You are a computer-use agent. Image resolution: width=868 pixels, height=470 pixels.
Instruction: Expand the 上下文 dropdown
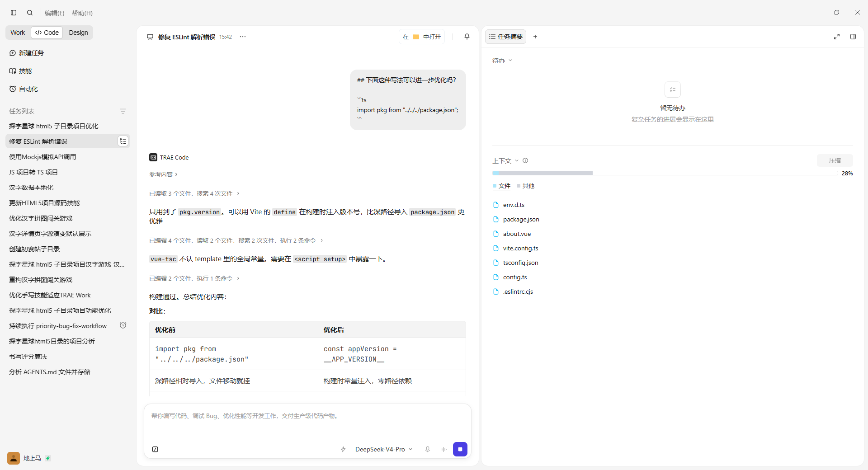coord(505,160)
